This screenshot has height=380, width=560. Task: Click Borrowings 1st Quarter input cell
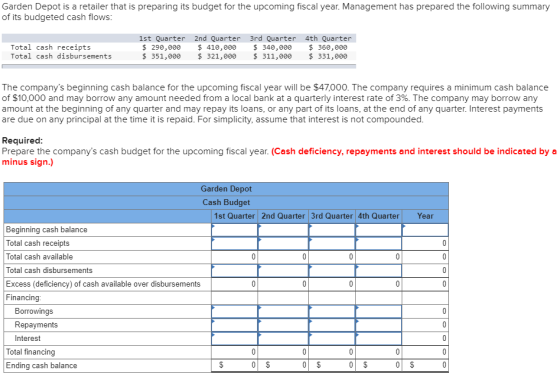coord(234,311)
